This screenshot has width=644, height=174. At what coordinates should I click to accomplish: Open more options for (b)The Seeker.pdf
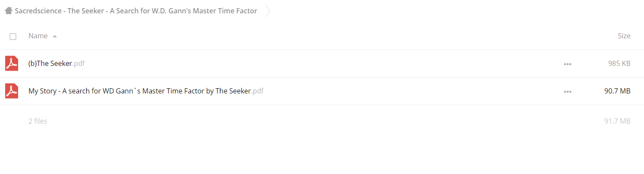coord(567,64)
